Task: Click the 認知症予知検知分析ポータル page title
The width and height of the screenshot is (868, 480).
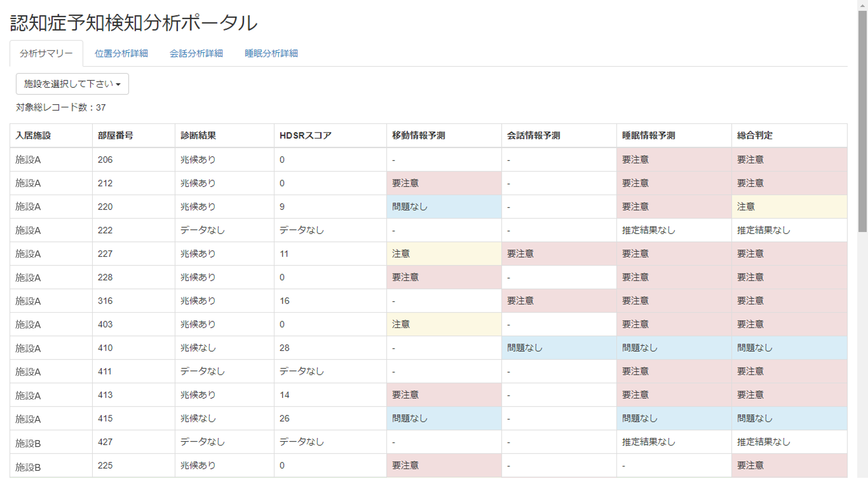Action: pyautogui.click(x=134, y=23)
